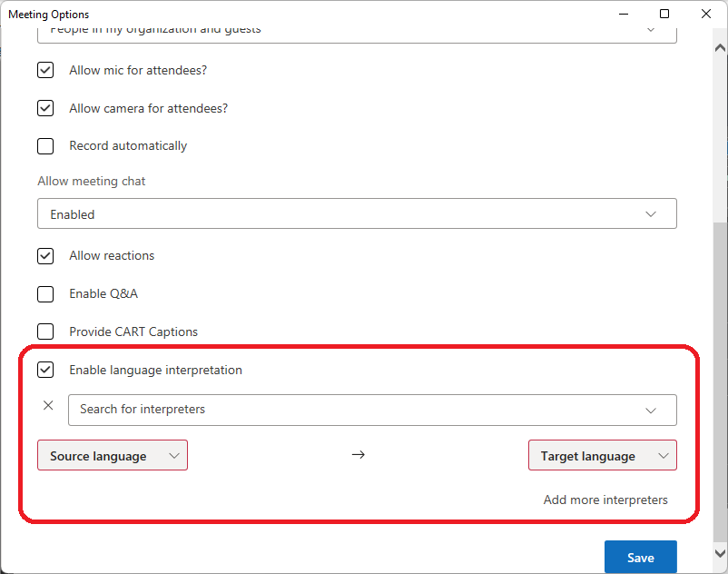Click the Add more interpreters link
Screen dimensions: 728x574
tap(605, 500)
